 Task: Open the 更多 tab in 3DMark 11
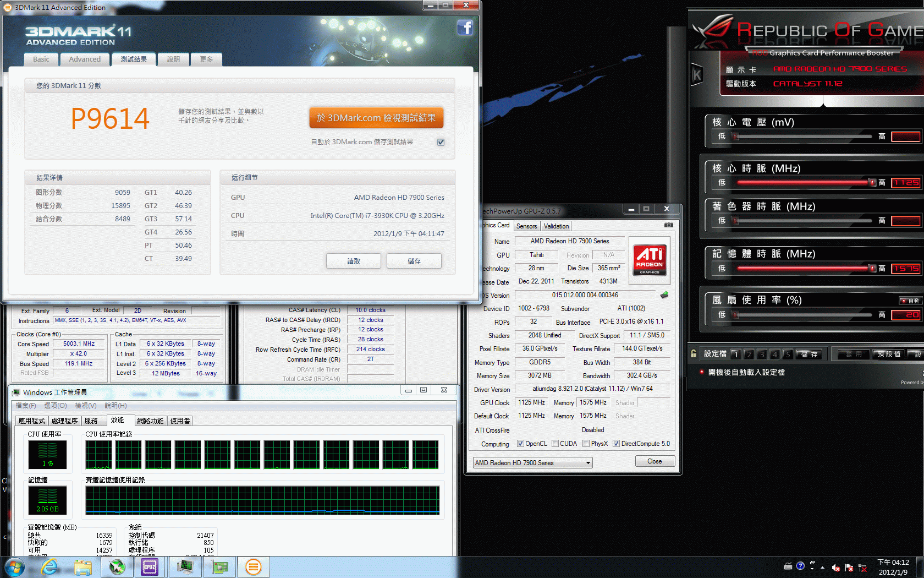coord(206,59)
